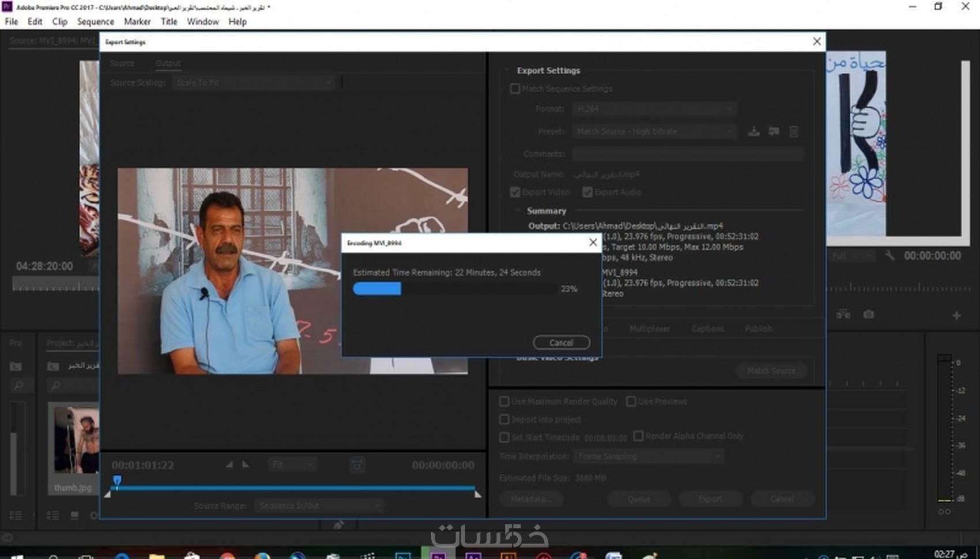
Task: Click the Extract icon left of camera icon
Action: tap(843, 314)
